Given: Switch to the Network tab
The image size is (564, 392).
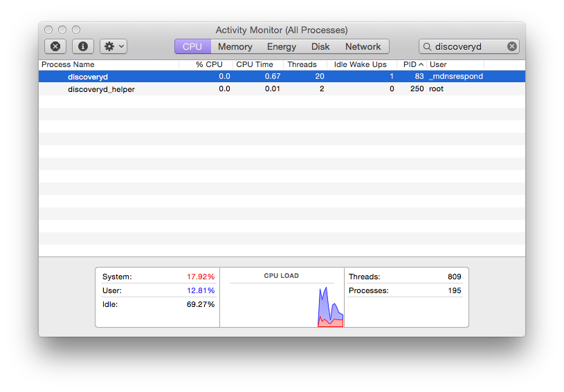Looking at the screenshot, I should click(x=363, y=47).
